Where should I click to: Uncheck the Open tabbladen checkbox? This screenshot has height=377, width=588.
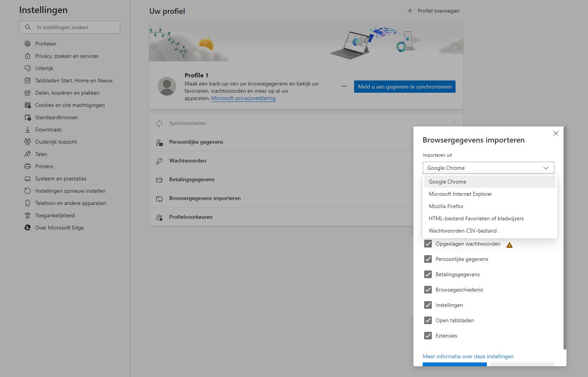click(428, 320)
